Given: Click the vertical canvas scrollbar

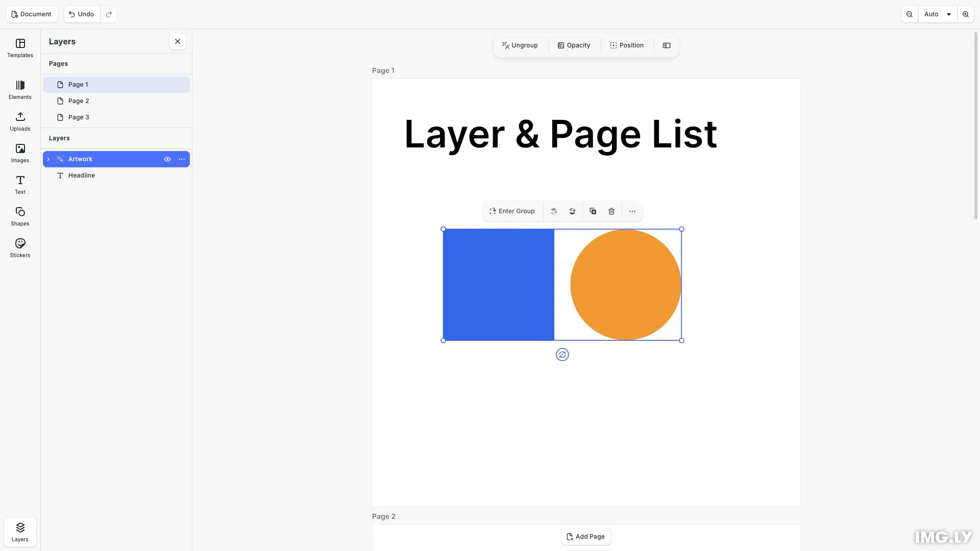Looking at the screenshot, I should point(976,126).
